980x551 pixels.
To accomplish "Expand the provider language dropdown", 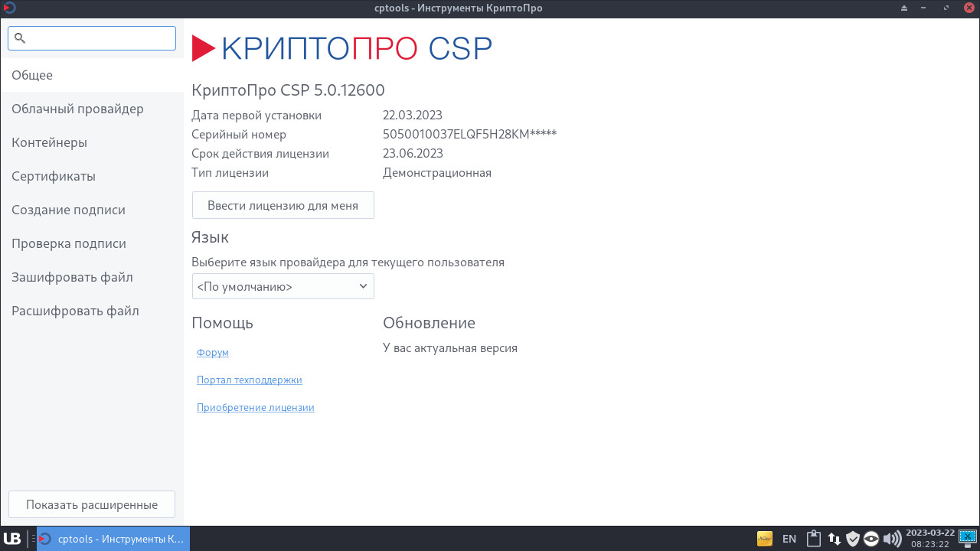I will coord(283,286).
